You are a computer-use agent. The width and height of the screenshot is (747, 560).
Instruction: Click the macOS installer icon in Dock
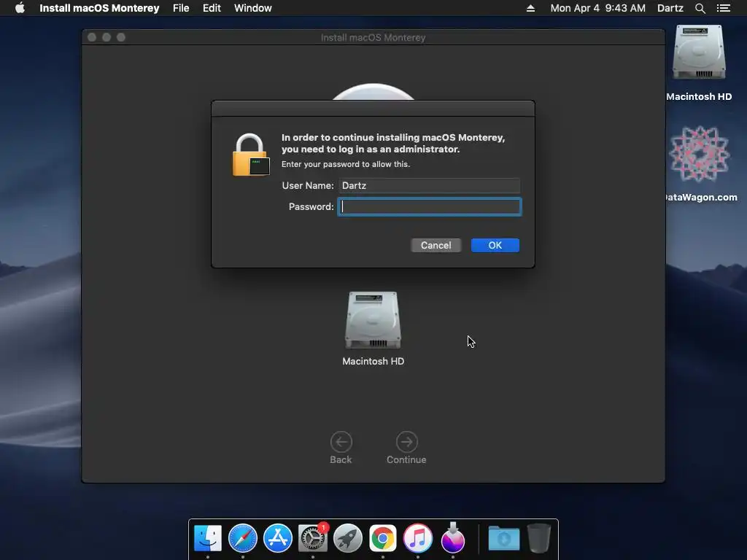click(452, 537)
